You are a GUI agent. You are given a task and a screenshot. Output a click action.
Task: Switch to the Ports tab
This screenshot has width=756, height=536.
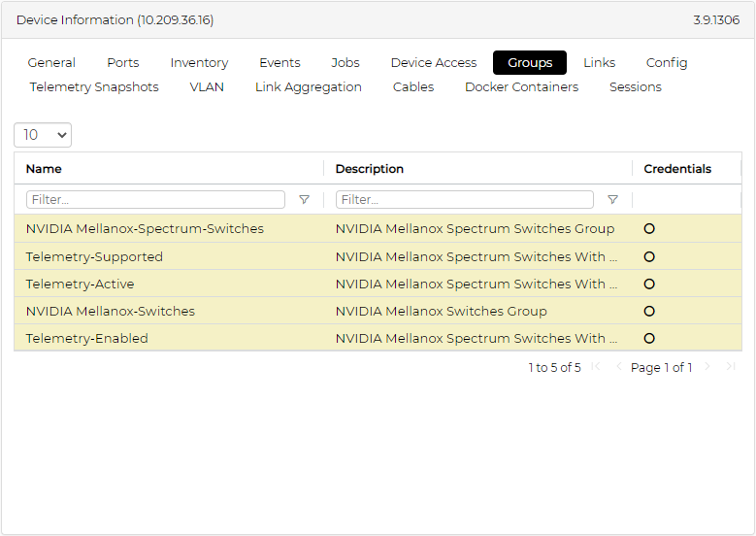pos(123,63)
